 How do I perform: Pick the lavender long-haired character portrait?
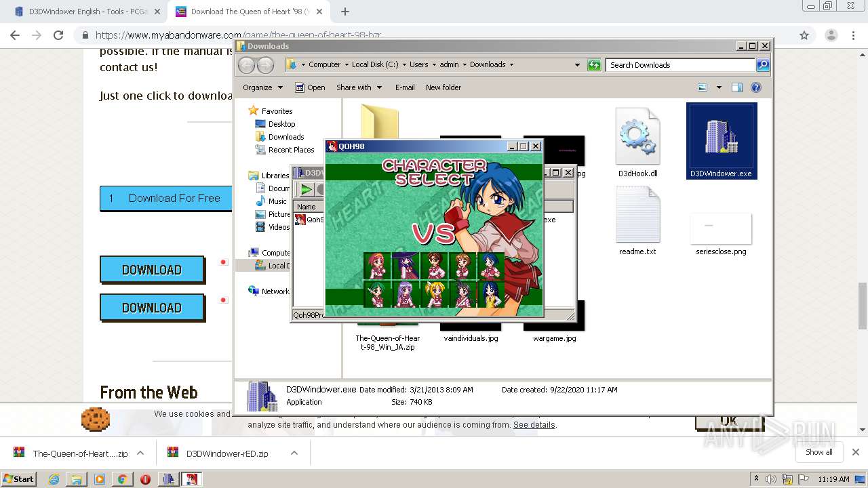(x=406, y=294)
